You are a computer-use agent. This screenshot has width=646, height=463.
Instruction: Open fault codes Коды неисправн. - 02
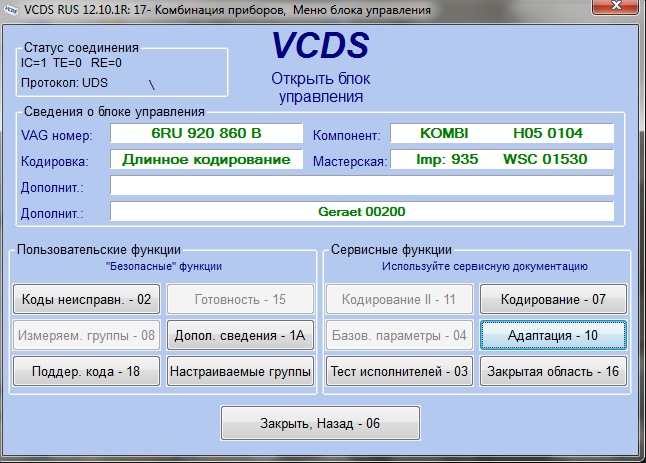pyautogui.click(x=87, y=299)
